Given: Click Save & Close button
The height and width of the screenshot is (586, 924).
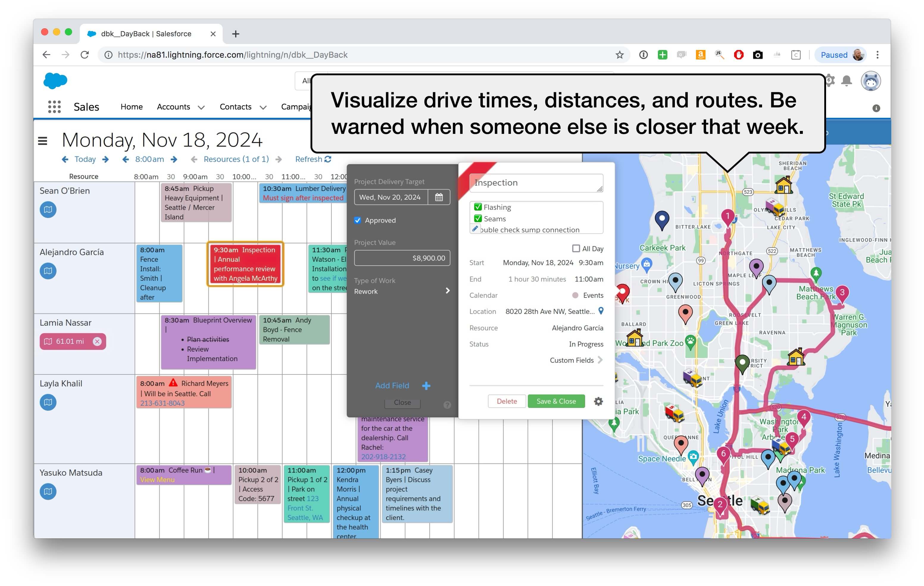Looking at the screenshot, I should click(556, 401).
